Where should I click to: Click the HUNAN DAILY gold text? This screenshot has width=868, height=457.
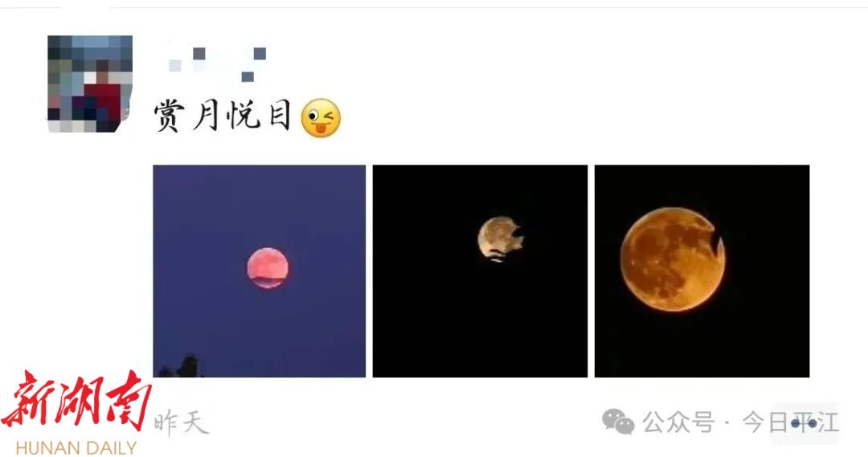(x=76, y=447)
